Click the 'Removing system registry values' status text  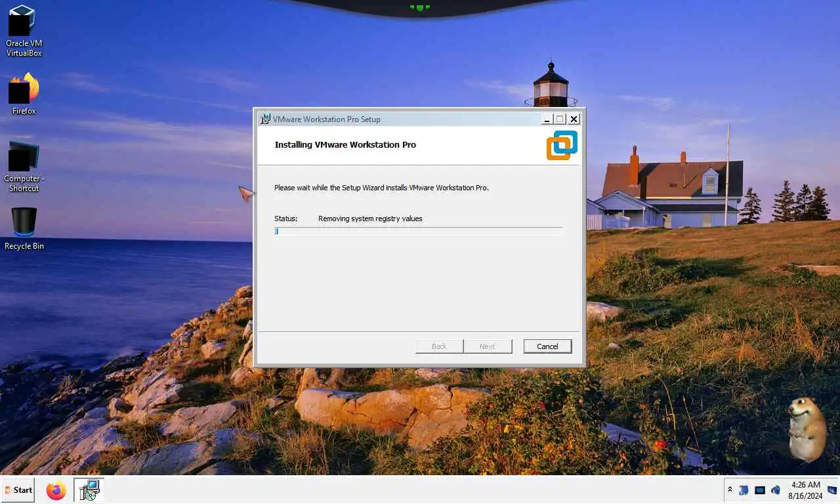click(370, 219)
